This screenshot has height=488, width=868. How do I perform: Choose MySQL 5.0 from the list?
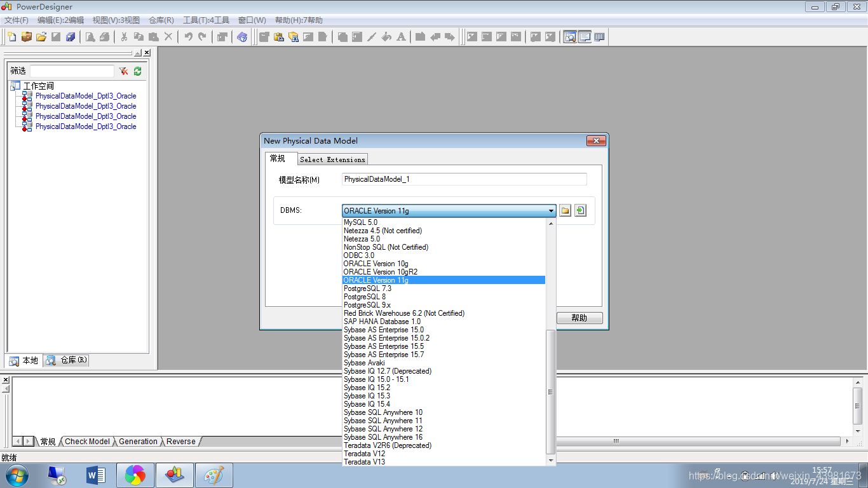pyautogui.click(x=444, y=222)
